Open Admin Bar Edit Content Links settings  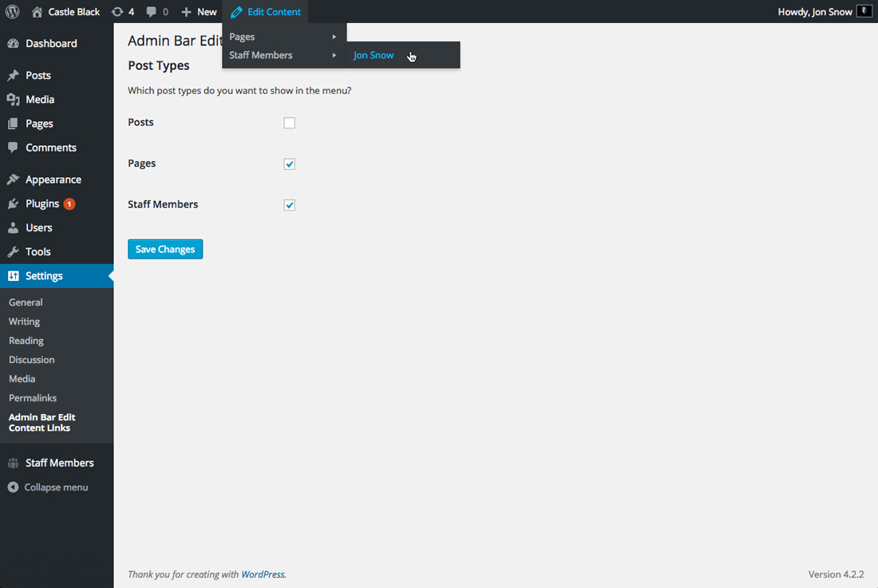pos(42,422)
